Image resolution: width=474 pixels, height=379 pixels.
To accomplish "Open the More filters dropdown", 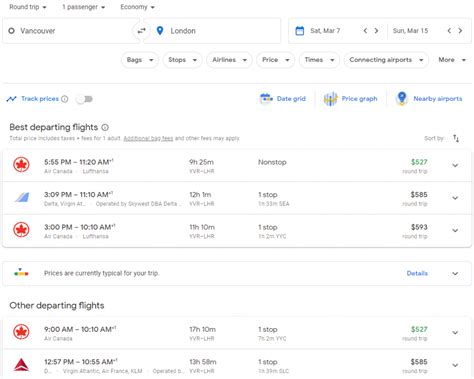I will (452, 60).
